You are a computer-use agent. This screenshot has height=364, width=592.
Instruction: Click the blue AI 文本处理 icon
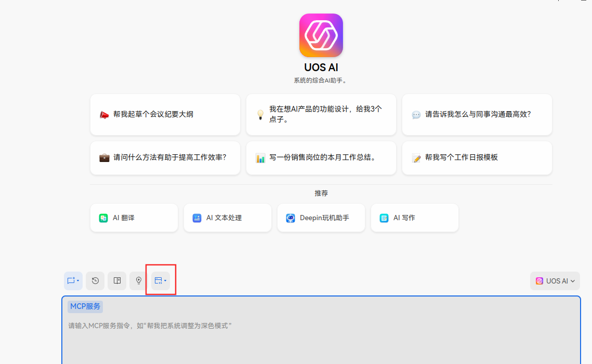197,218
